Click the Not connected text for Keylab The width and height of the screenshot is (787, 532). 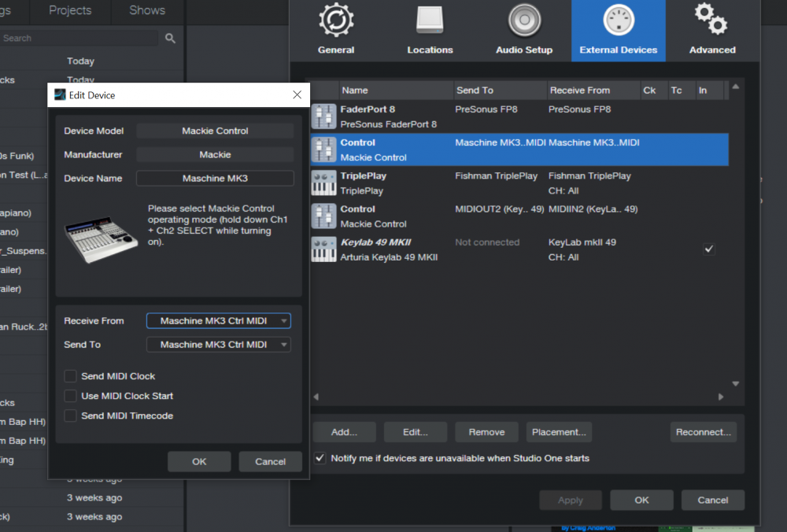tap(487, 242)
